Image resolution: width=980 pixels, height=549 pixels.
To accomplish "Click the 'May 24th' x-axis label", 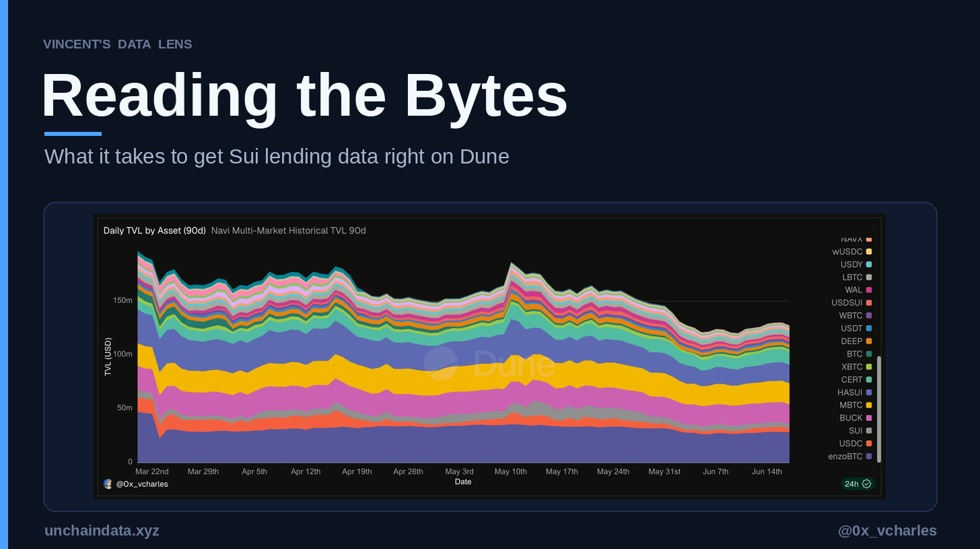I will pos(613,472).
